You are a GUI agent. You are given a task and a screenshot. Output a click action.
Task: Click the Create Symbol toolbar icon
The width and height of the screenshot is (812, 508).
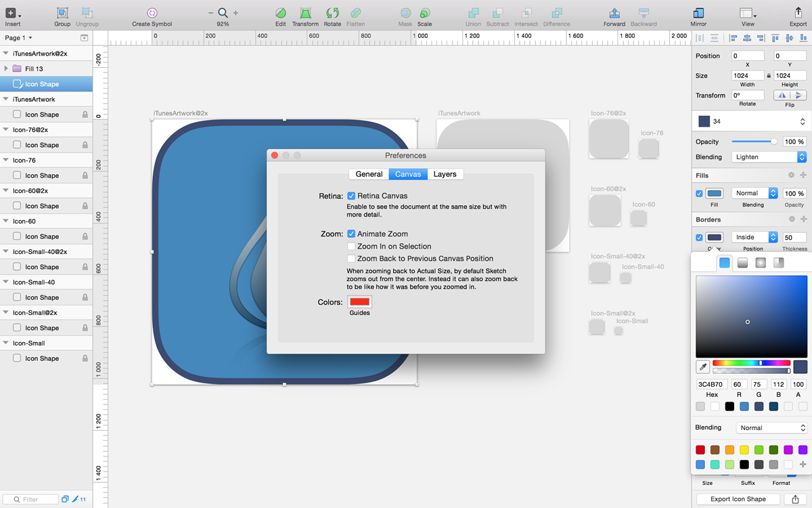pyautogui.click(x=152, y=14)
